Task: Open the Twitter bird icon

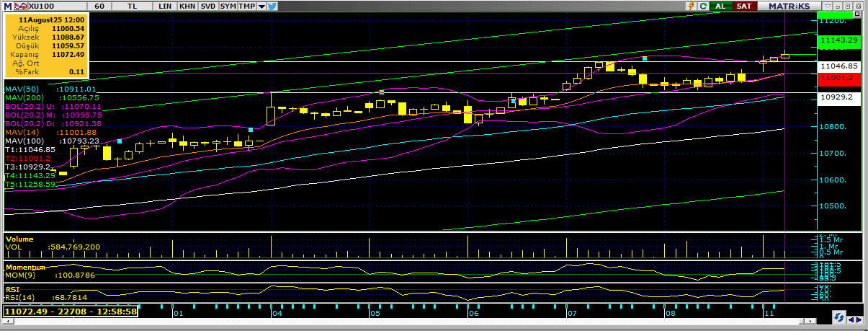Action: pyautogui.click(x=272, y=6)
